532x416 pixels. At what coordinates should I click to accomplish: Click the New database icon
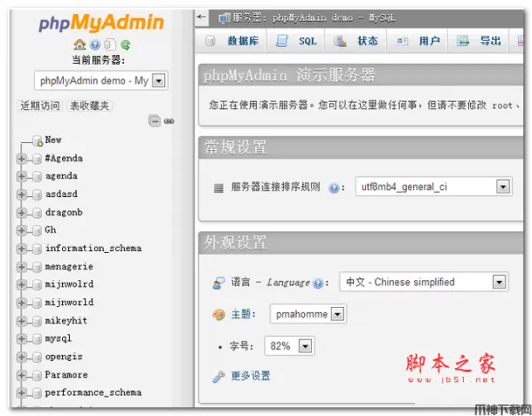click(37, 140)
